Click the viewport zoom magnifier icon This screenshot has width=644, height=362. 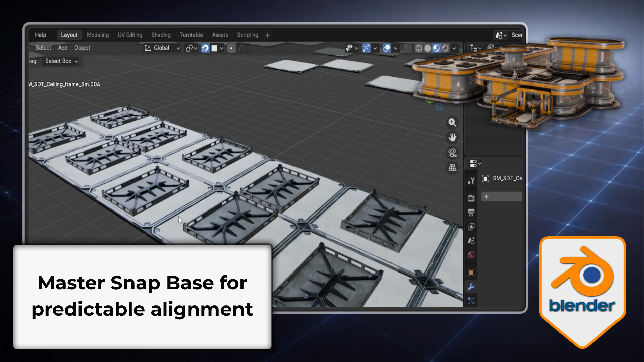[452, 122]
